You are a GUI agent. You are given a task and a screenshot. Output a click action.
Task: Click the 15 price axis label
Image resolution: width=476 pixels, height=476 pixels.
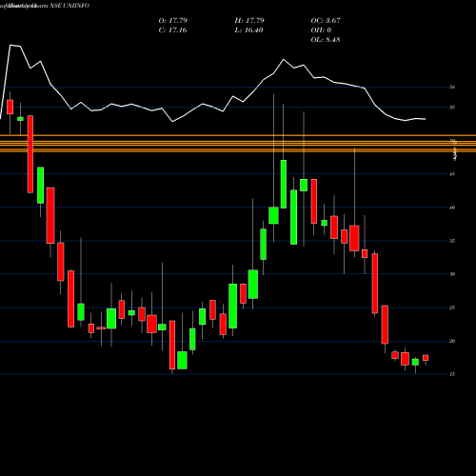tap(452, 374)
